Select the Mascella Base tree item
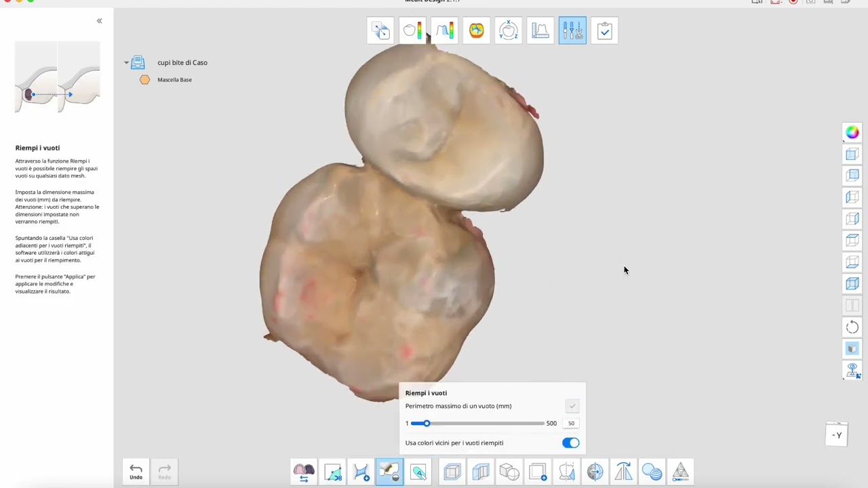This screenshot has width=868, height=488. (174, 80)
